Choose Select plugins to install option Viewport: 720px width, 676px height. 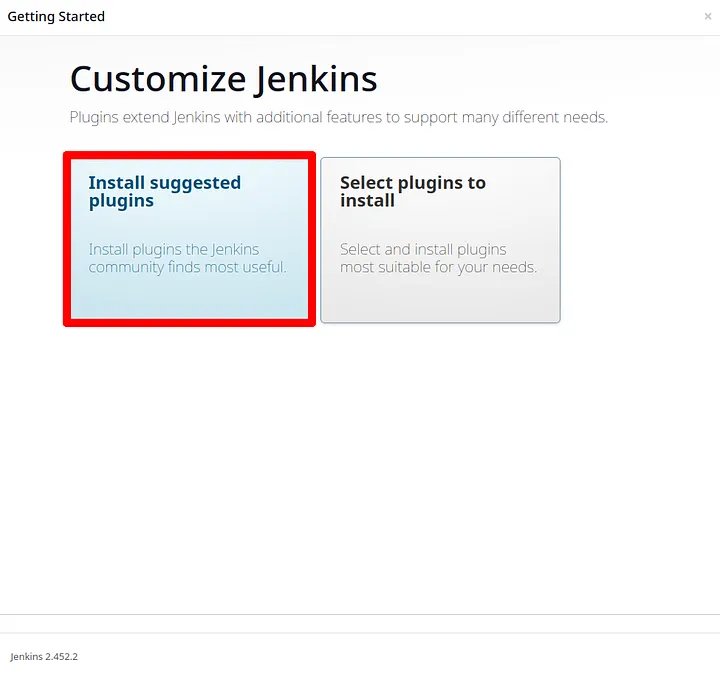pos(440,240)
